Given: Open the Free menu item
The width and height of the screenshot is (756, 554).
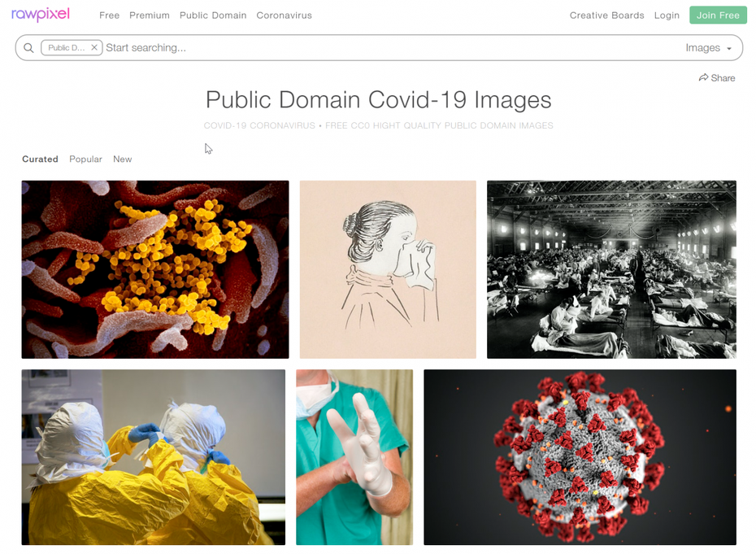Looking at the screenshot, I should [110, 15].
